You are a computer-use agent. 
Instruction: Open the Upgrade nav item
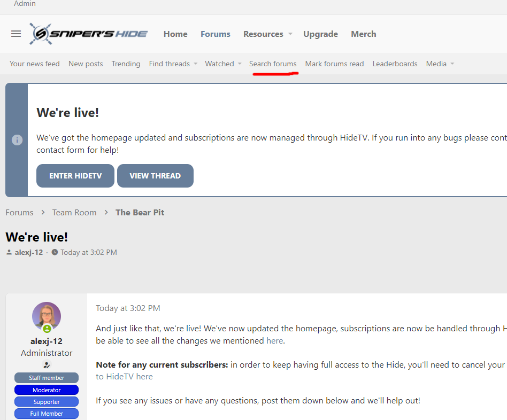320,34
